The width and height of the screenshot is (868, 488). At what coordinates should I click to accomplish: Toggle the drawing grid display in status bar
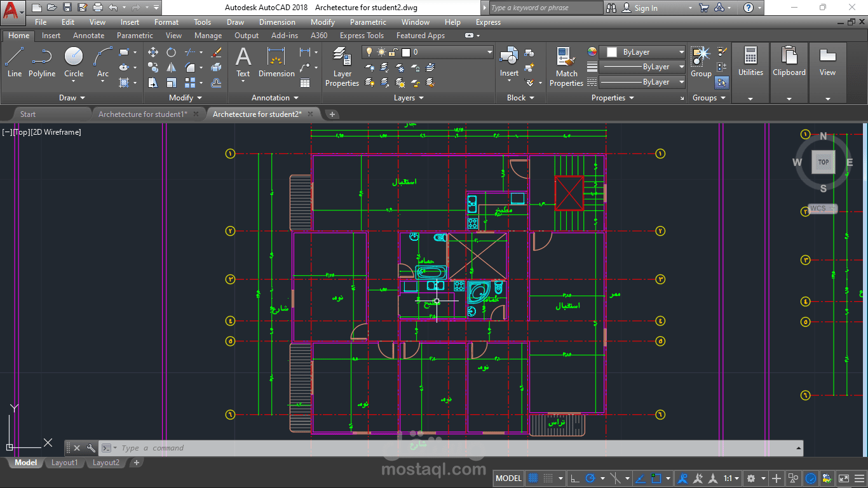534,478
